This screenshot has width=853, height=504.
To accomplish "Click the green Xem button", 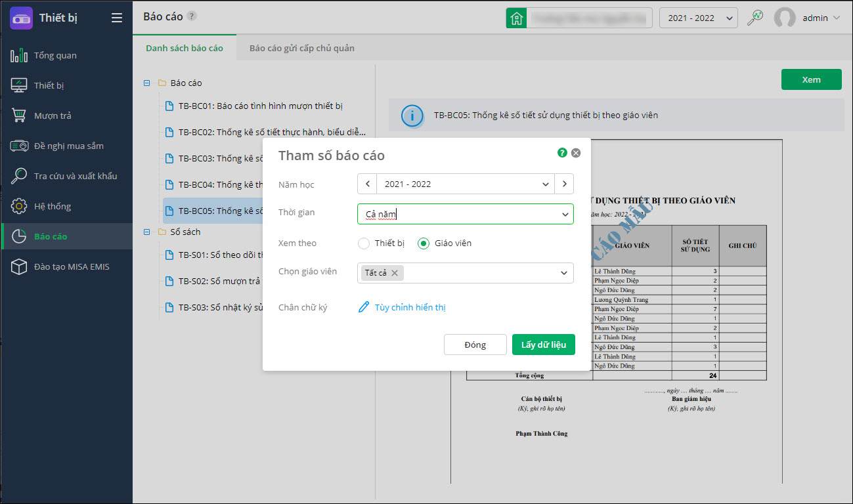I will pos(811,79).
